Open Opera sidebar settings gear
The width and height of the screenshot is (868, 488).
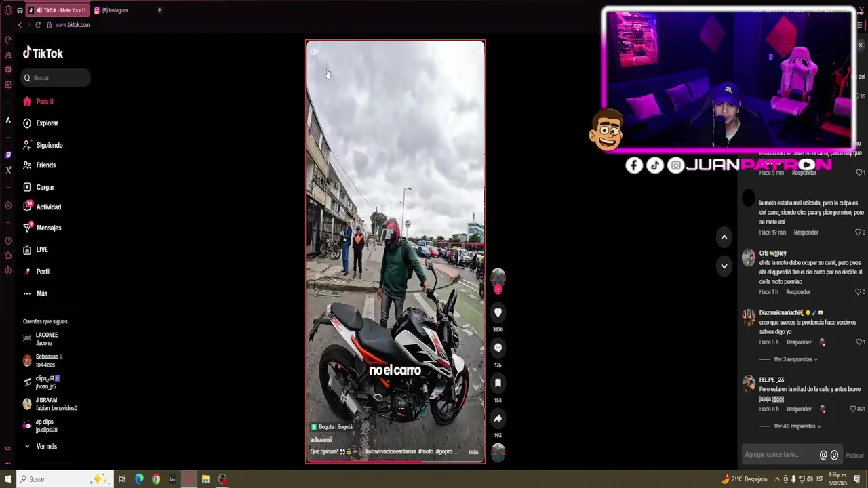8,270
